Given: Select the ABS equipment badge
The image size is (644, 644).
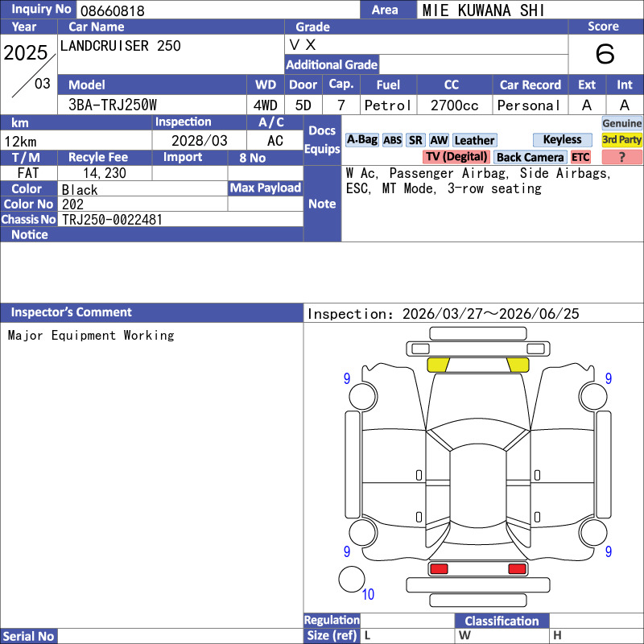Looking at the screenshot, I should point(392,140).
